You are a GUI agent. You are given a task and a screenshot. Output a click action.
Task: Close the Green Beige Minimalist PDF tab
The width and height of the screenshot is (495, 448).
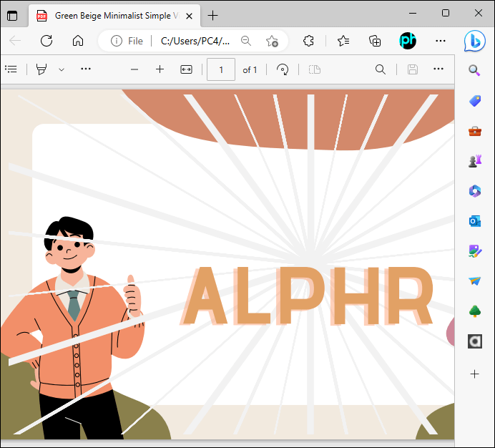click(x=189, y=16)
